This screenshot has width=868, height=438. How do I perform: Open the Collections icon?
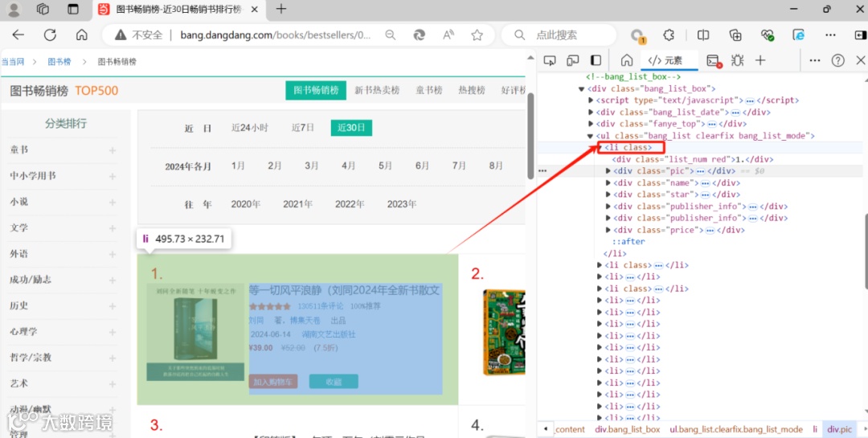click(x=735, y=35)
